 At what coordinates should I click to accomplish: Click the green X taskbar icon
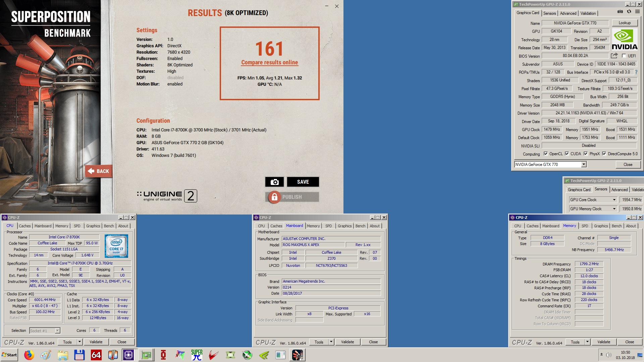click(230, 355)
